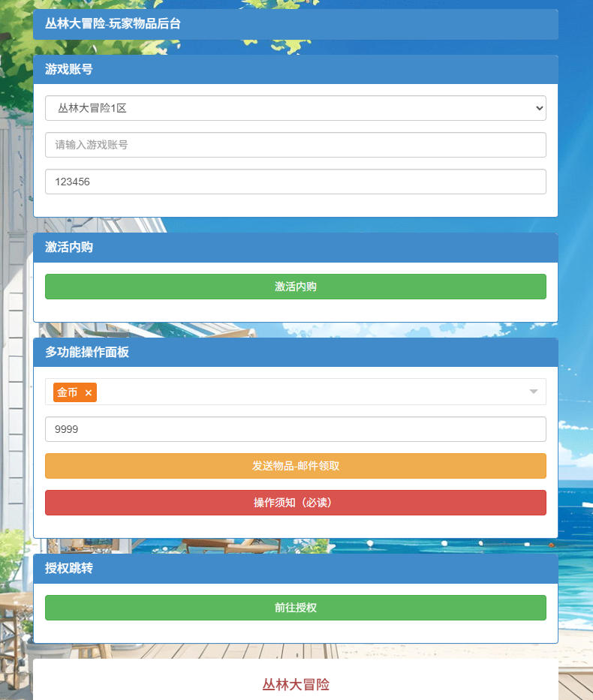Click the orange 发送物品-邮件领取 button
The image size is (593, 700).
pyautogui.click(x=295, y=466)
